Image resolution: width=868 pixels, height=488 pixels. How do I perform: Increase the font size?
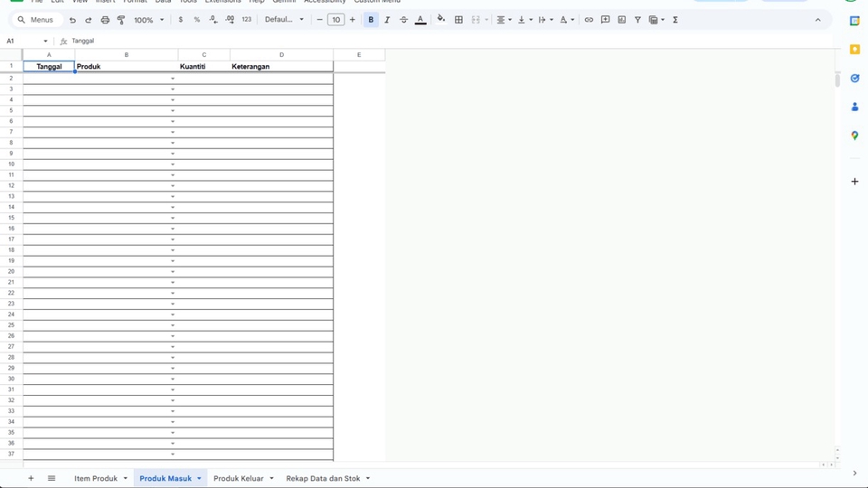(352, 20)
